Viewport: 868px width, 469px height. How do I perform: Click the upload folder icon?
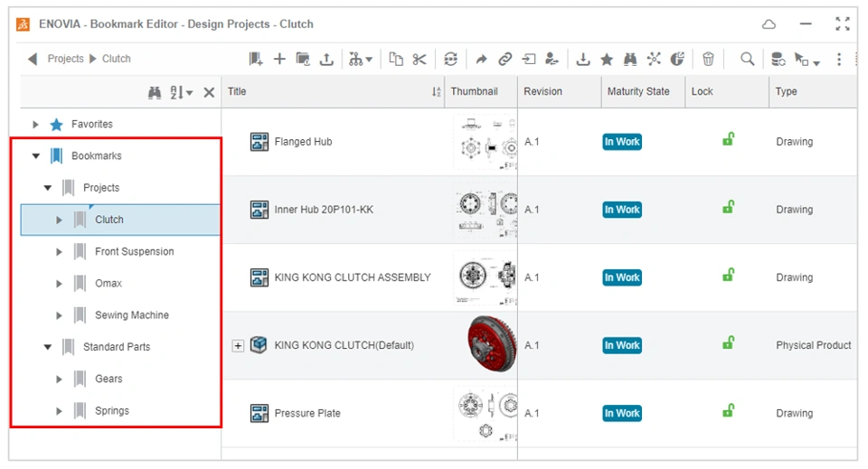303,59
